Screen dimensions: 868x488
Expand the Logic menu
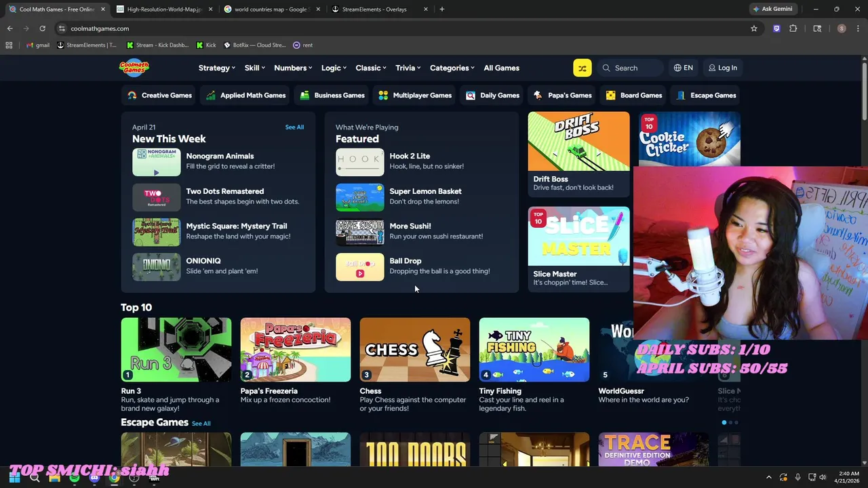point(334,68)
